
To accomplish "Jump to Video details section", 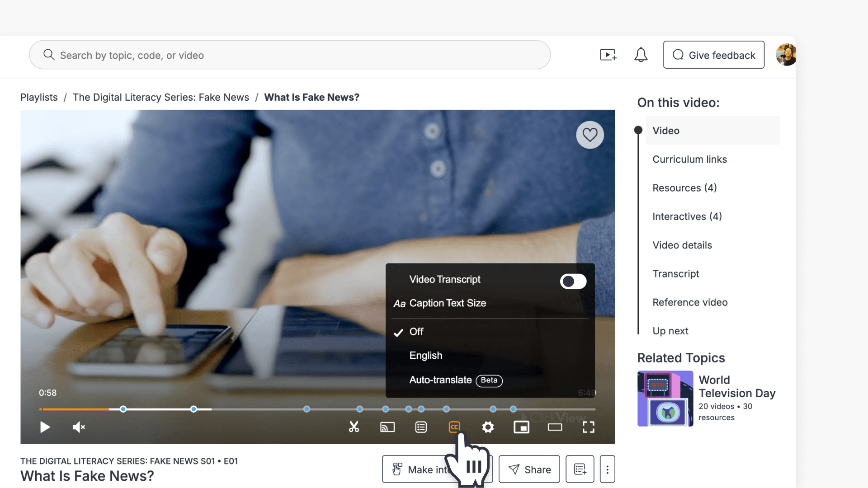I will pyautogui.click(x=682, y=245).
